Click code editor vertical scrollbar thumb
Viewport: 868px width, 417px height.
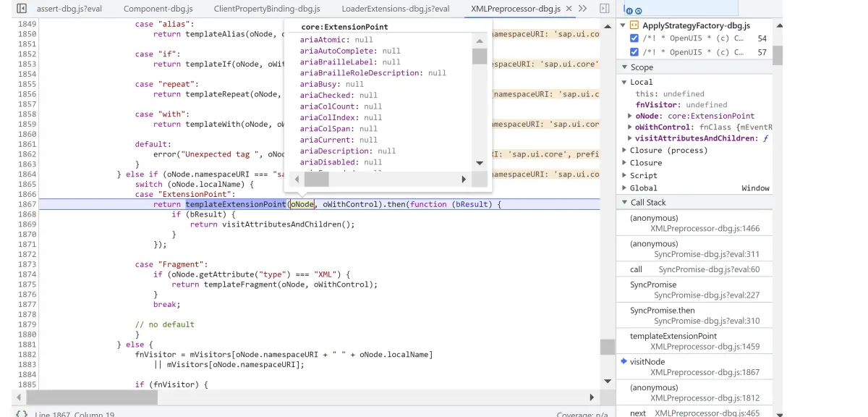point(607,347)
